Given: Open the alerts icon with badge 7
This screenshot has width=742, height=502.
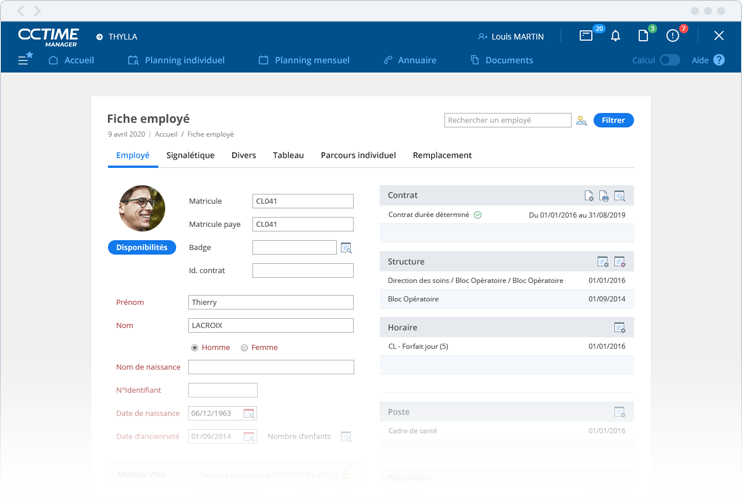Looking at the screenshot, I should pyautogui.click(x=672, y=36).
